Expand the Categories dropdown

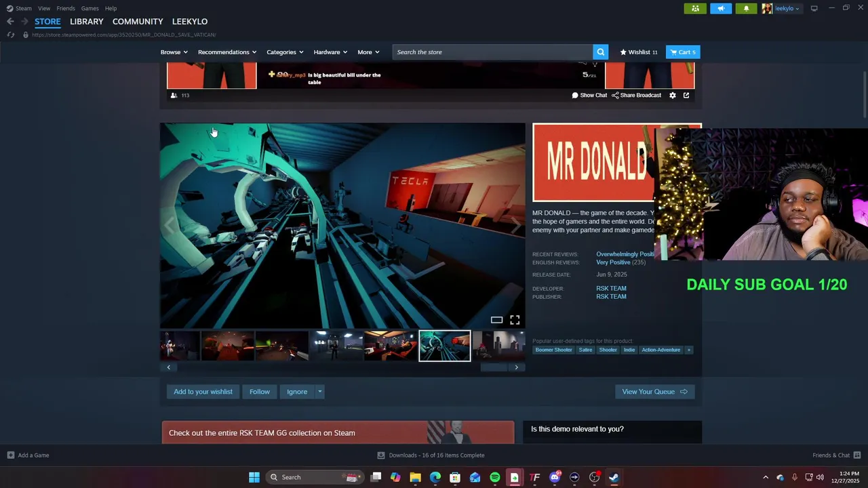pos(284,52)
